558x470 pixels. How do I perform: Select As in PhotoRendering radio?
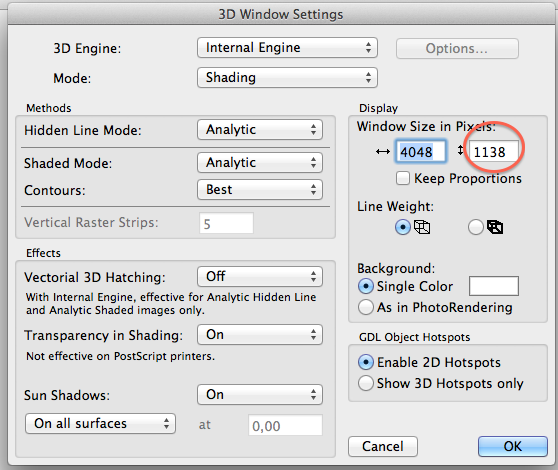(x=366, y=307)
